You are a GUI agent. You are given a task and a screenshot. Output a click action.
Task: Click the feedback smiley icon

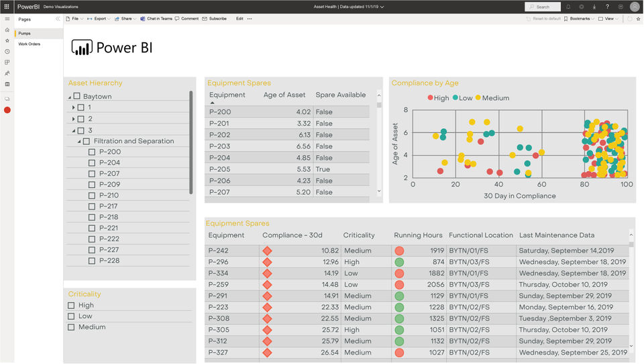point(621,7)
